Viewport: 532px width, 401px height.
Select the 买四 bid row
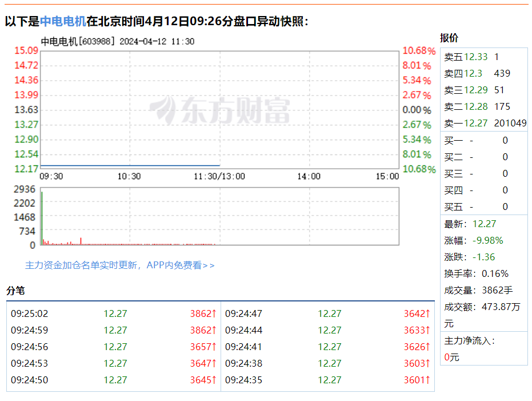coord(484,190)
